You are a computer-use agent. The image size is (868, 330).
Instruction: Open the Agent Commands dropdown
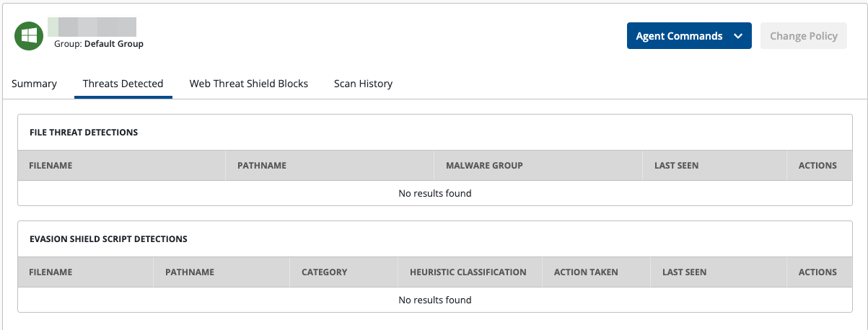(x=679, y=36)
